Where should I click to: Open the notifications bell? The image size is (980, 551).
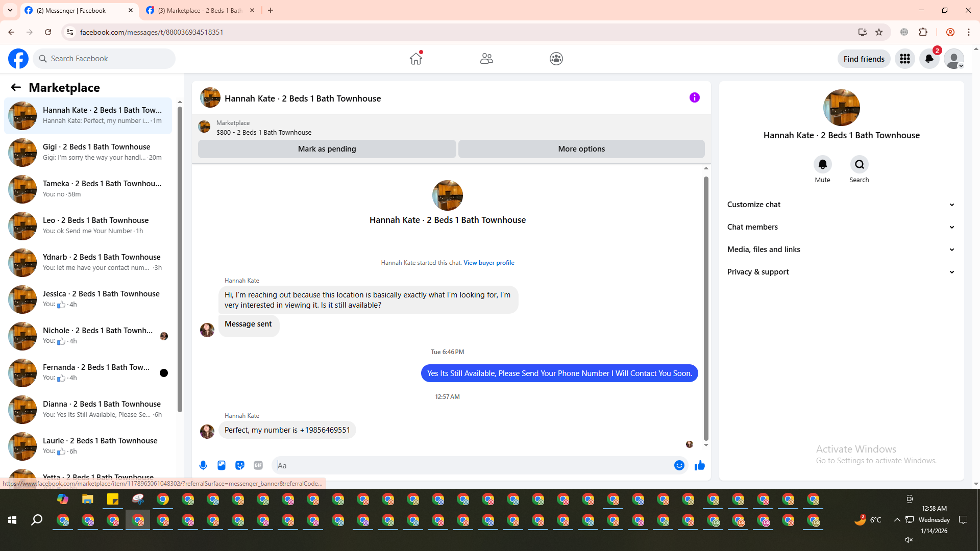pyautogui.click(x=929, y=59)
